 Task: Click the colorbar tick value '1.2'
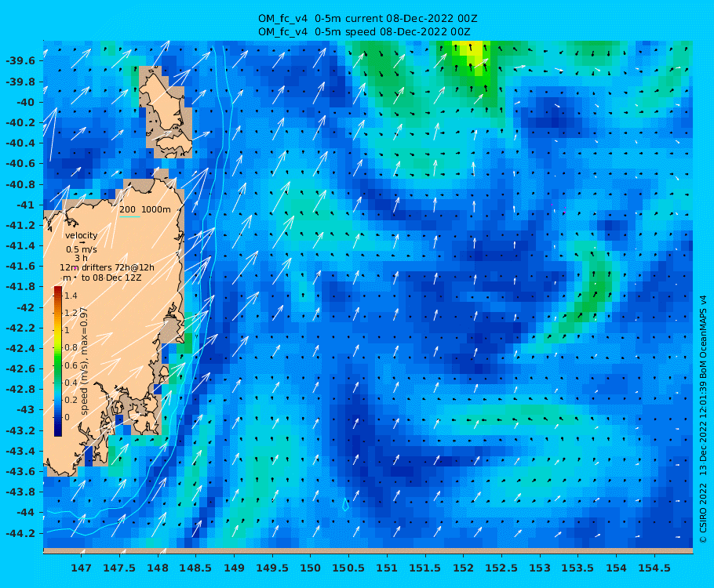71,313
